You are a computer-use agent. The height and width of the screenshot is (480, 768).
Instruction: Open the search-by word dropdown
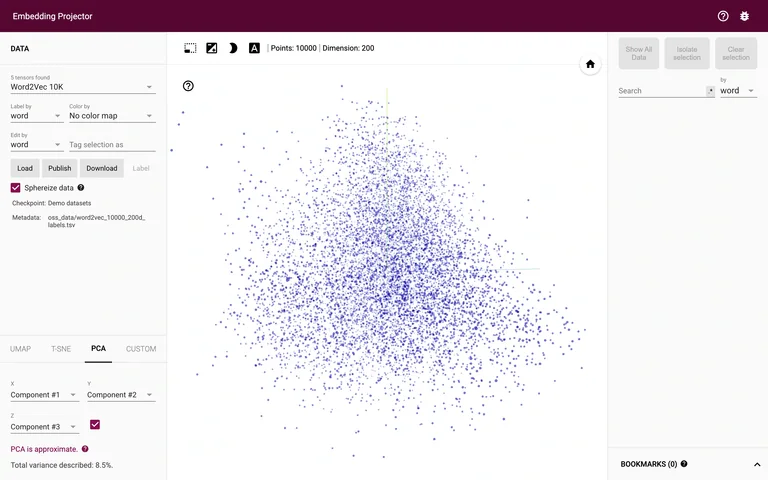[738, 91]
